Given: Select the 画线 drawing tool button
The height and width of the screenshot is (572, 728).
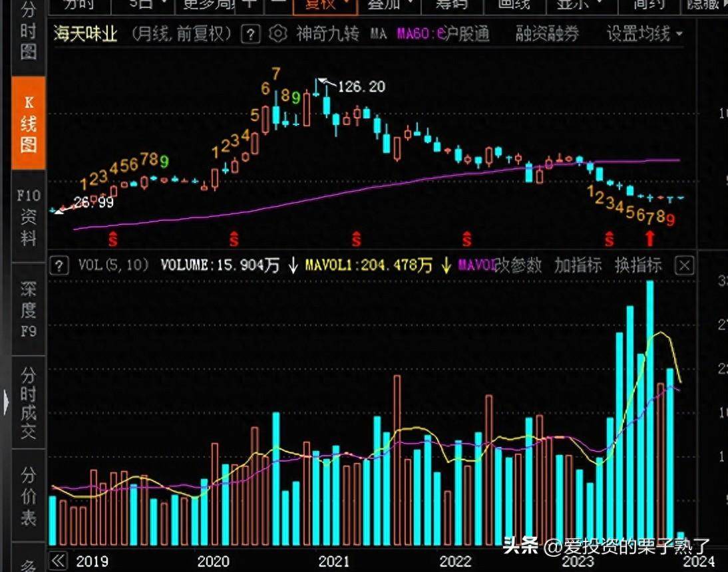Looking at the screenshot, I should coord(514,5).
